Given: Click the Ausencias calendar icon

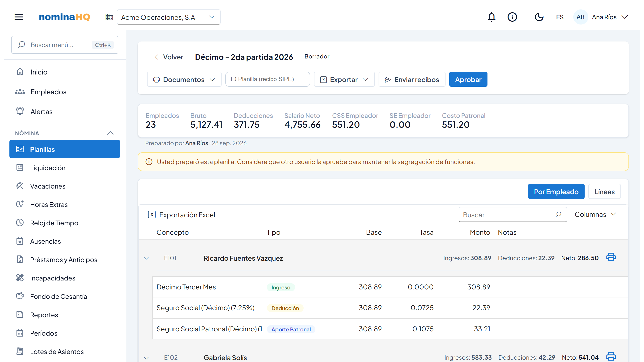Looking at the screenshot, I should pyautogui.click(x=20, y=241).
